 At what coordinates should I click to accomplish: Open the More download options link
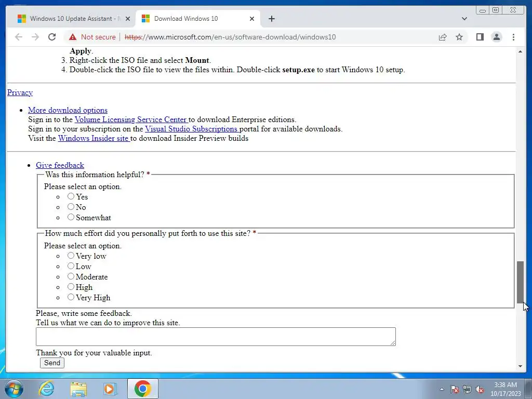pos(68,110)
